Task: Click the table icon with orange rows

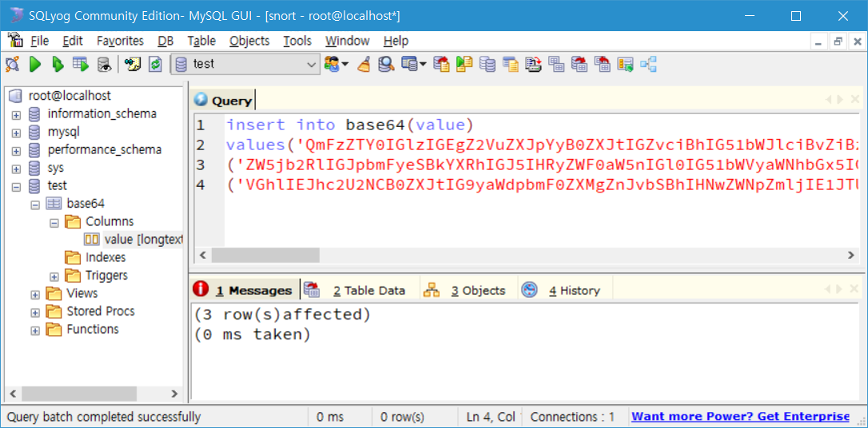Action: click(x=626, y=64)
